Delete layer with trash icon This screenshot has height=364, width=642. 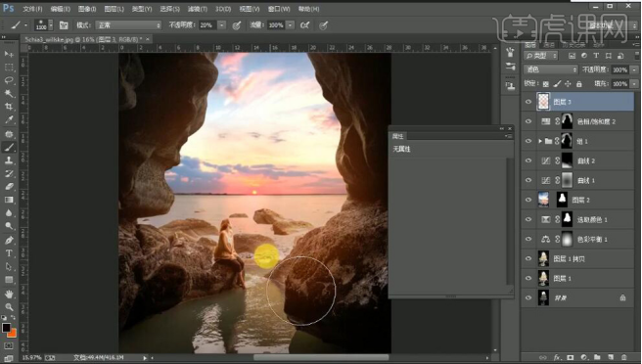(x=624, y=357)
